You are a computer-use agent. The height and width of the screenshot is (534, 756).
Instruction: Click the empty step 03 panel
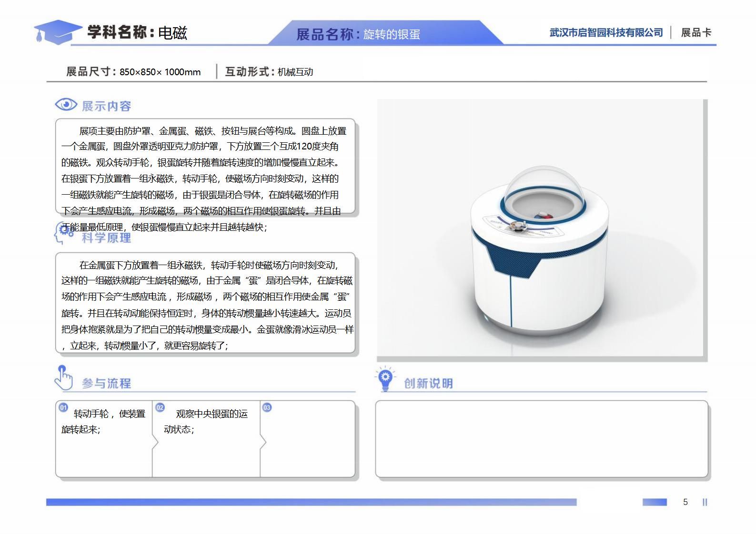(x=308, y=439)
